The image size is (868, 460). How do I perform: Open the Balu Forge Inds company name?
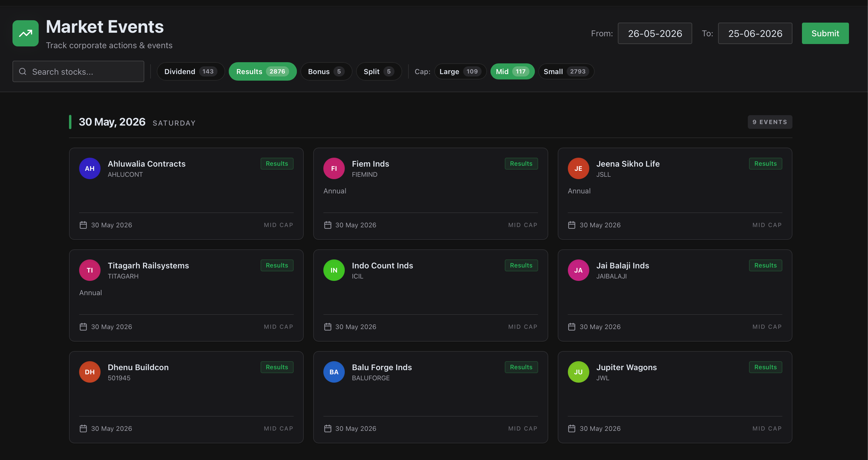382,367
